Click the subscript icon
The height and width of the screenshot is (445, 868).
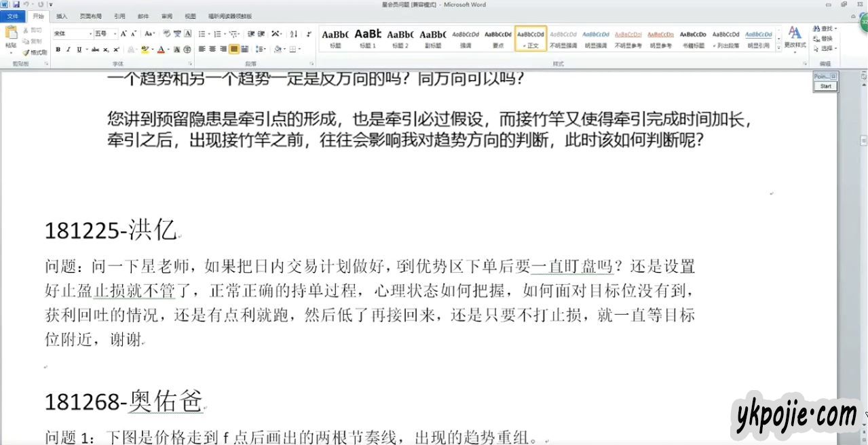click(106, 49)
